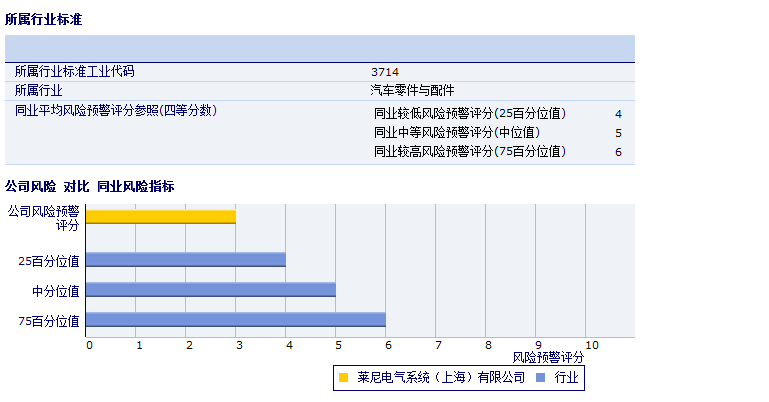This screenshot has width=769, height=402.
Task: Click the 公司风险 对比 同业风险指标 heading
Action: click(90, 186)
